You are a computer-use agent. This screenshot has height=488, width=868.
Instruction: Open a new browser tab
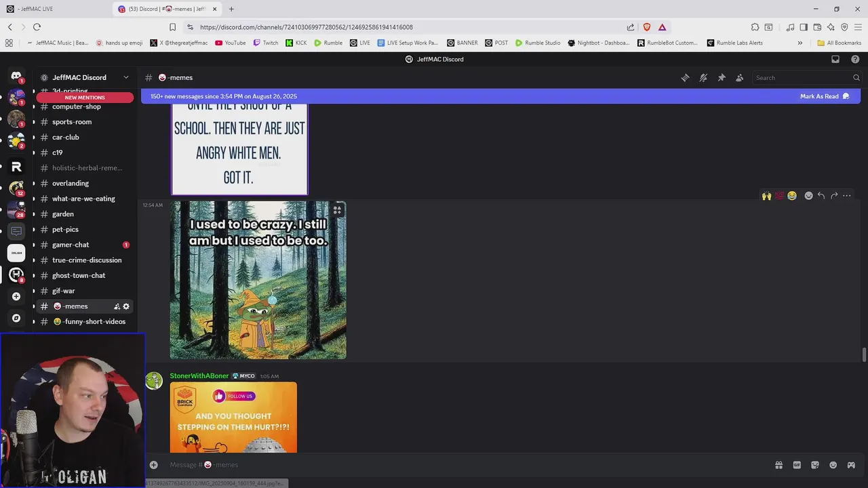[231, 9]
